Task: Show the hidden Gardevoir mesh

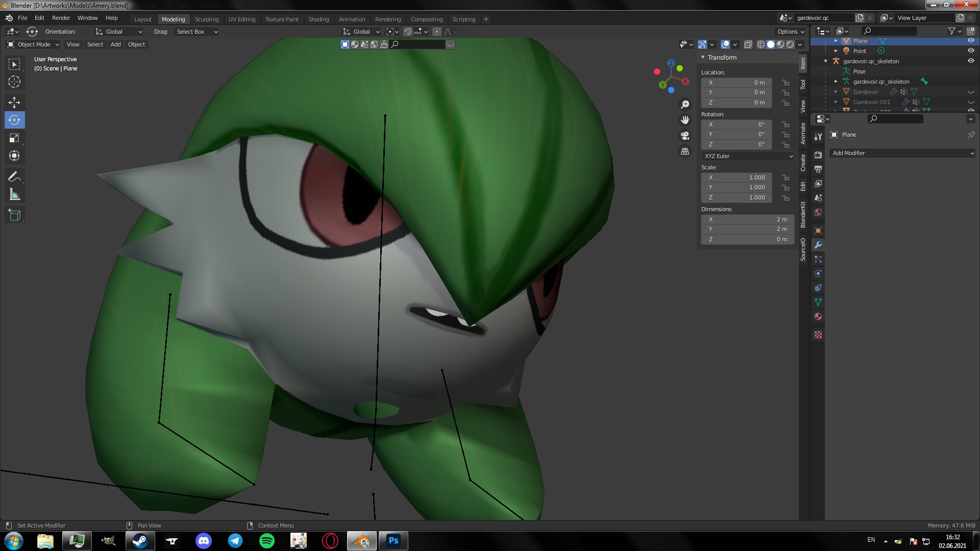Action: [971, 92]
